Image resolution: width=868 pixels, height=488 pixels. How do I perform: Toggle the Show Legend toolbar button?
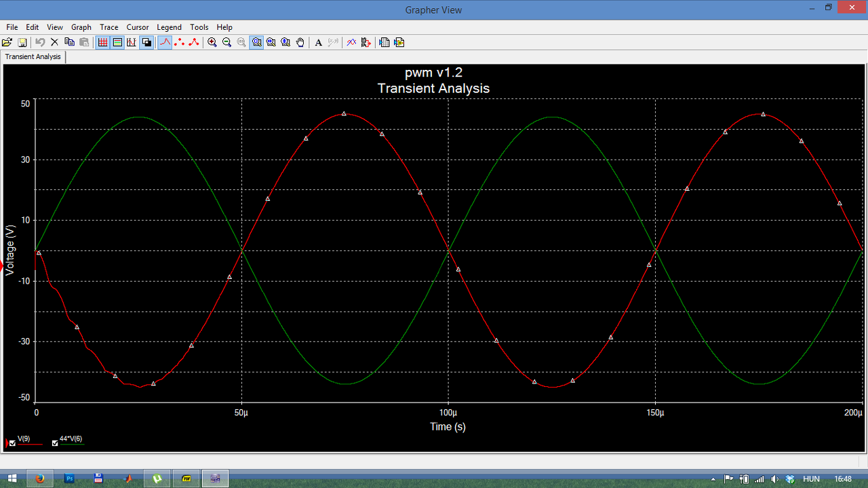[117, 42]
